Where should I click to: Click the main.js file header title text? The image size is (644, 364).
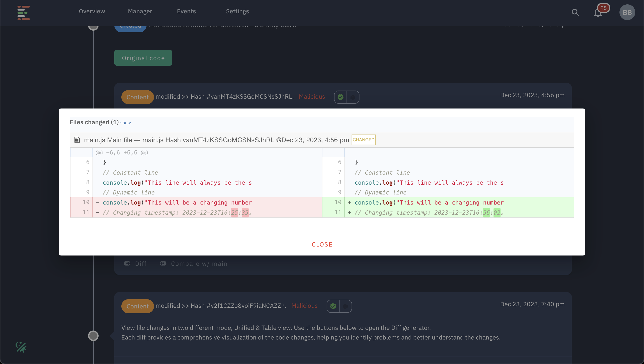pos(216,140)
